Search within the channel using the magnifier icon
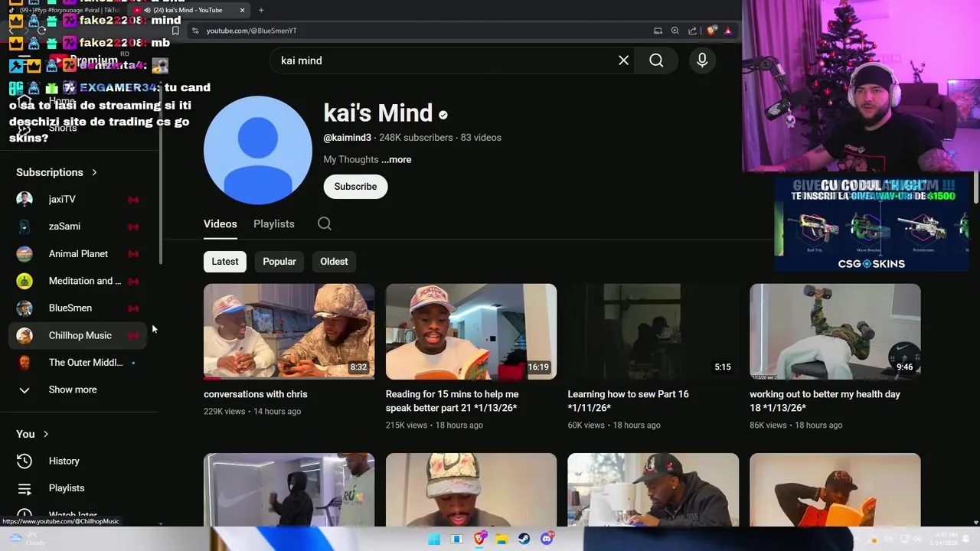The height and width of the screenshot is (551, 980). click(325, 223)
